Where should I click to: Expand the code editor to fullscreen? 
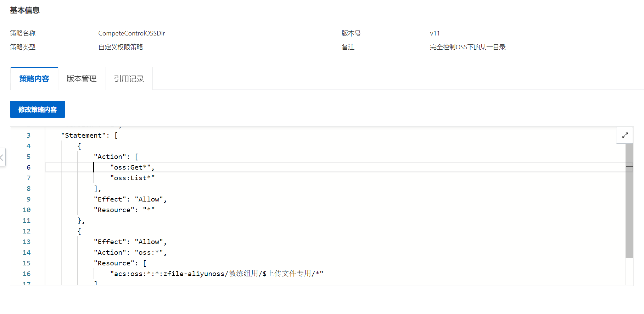pos(625,135)
